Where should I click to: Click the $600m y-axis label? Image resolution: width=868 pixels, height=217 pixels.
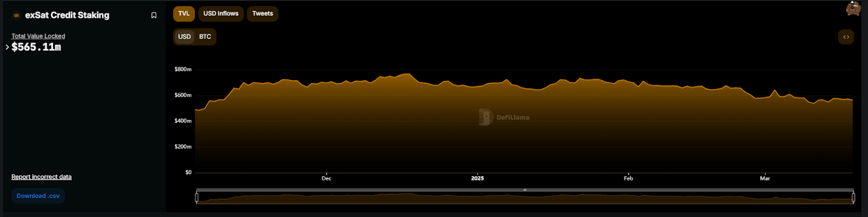[183, 95]
